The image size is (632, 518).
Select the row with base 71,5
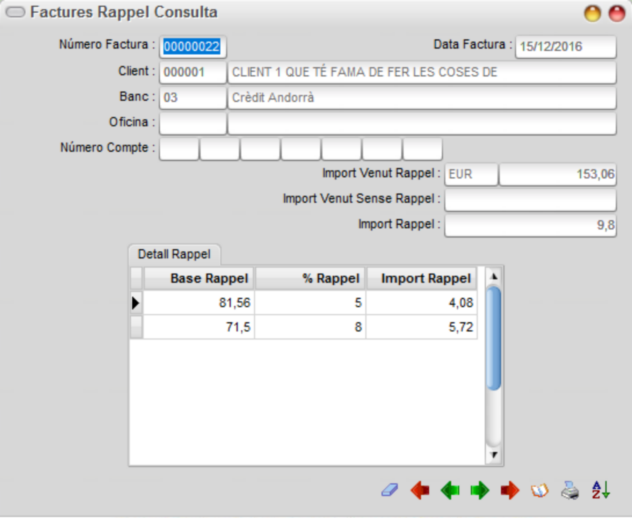point(304,327)
